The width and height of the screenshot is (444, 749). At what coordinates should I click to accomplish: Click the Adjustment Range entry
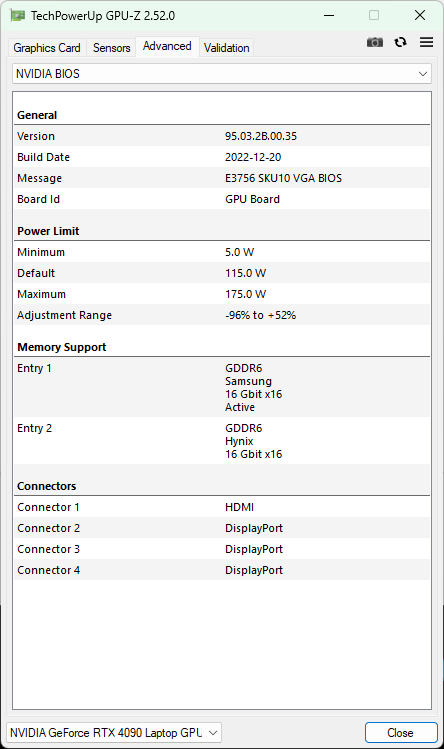[222, 315]
